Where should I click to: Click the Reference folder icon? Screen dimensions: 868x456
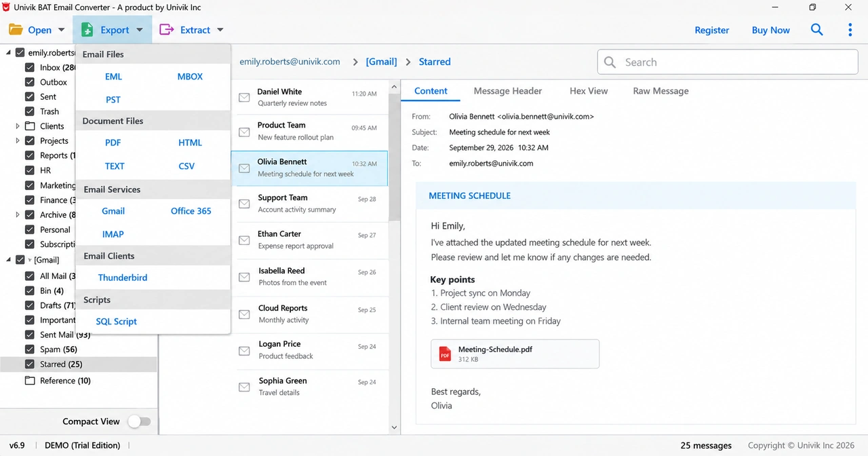coord(30,381)
